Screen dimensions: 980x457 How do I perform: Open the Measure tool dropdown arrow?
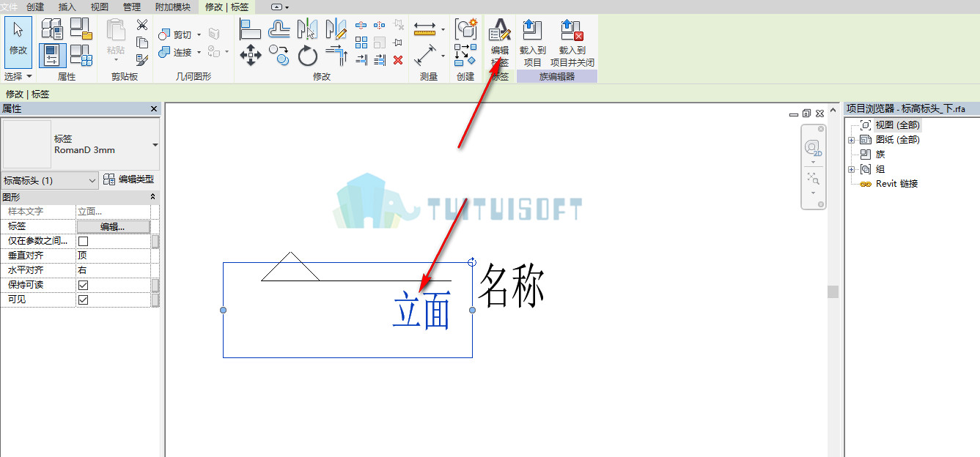[x=443, y=56]
